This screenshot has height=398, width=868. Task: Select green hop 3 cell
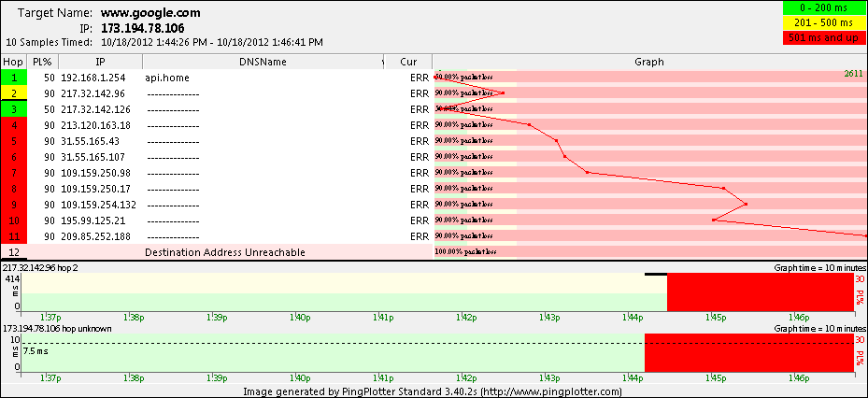pyautogui.click(x=13, y=109)
